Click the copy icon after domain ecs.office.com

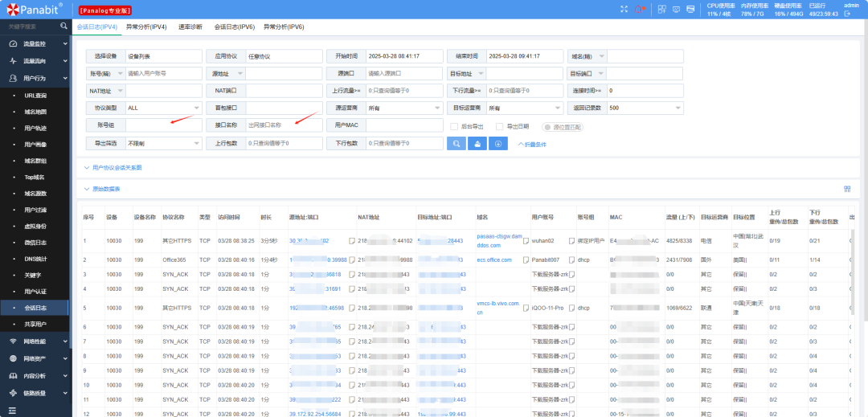coord(526,260)
